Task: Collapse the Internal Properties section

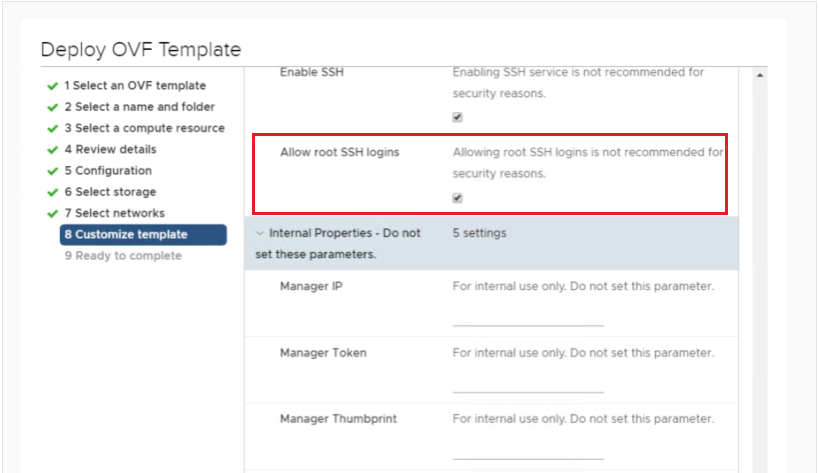Action: tap(260, 233)
